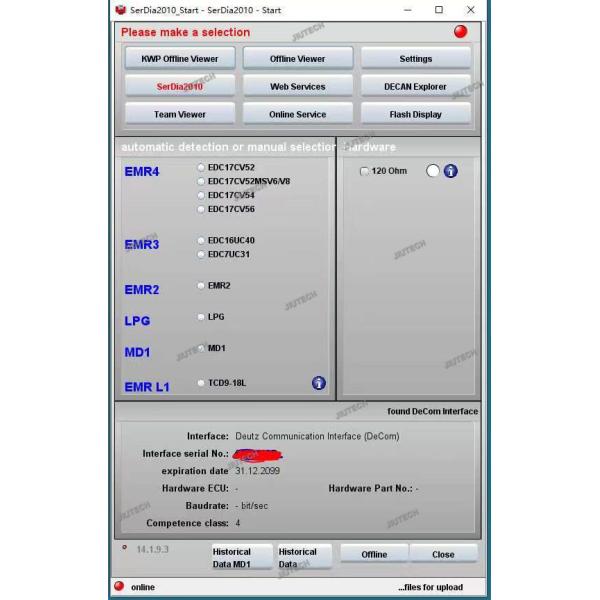
Task: Maximize the SerDia2010 window
Action: coord(439,10)
